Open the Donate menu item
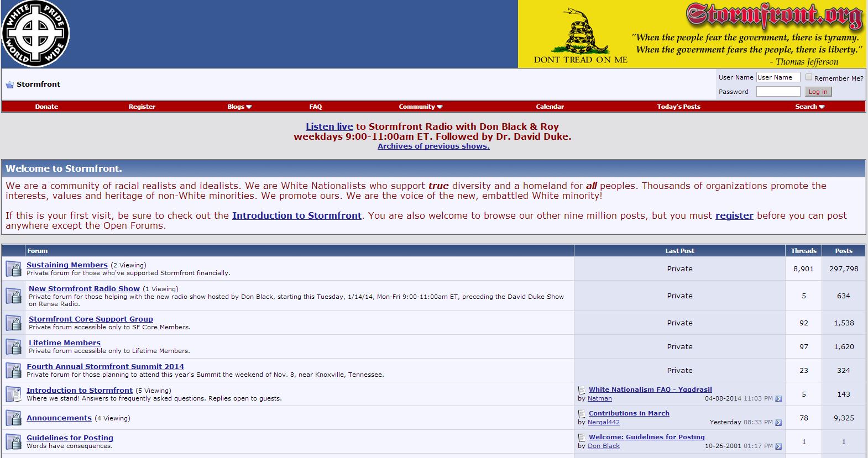The image size is (868, 458). [x=46, y=107]
